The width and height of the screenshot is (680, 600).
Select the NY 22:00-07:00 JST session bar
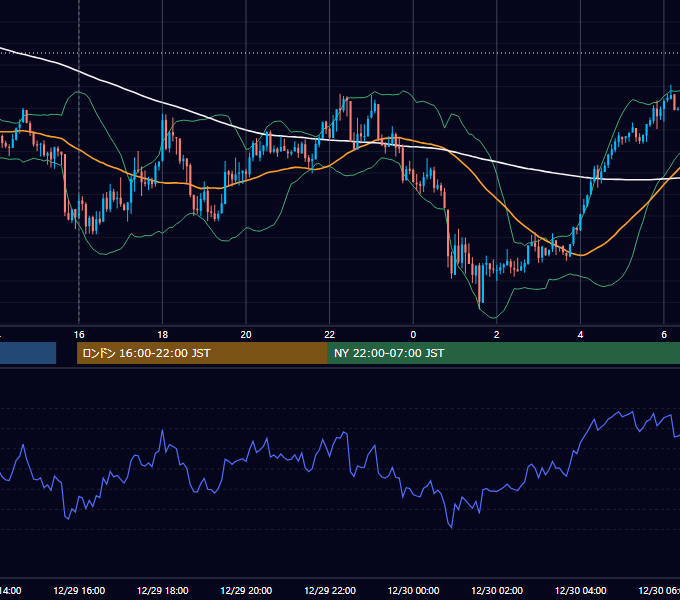503,353
